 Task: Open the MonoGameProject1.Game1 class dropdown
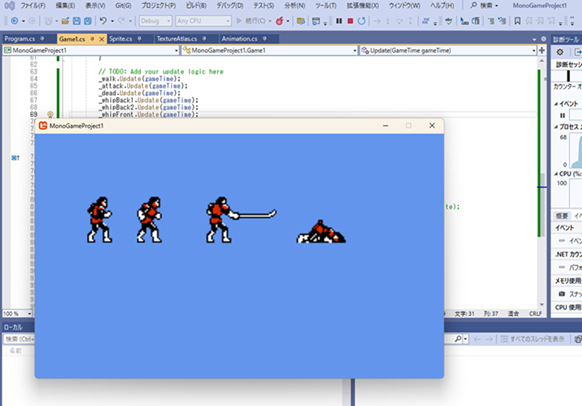click(269, 50)
